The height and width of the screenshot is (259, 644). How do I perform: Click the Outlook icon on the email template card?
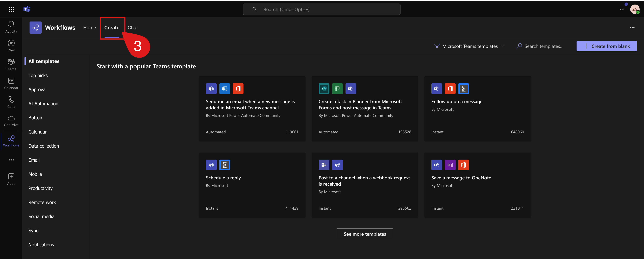225,89
